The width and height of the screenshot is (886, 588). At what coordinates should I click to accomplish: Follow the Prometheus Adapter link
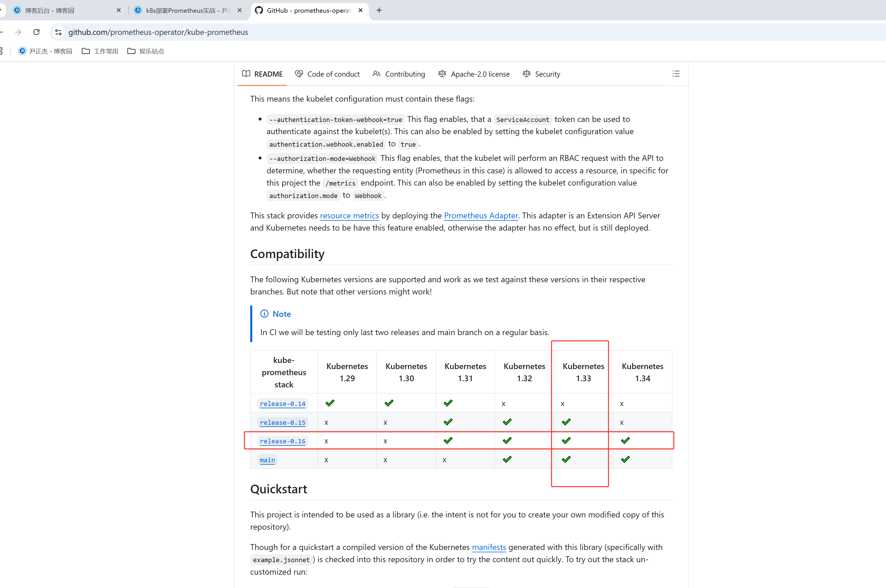(481, 216)
